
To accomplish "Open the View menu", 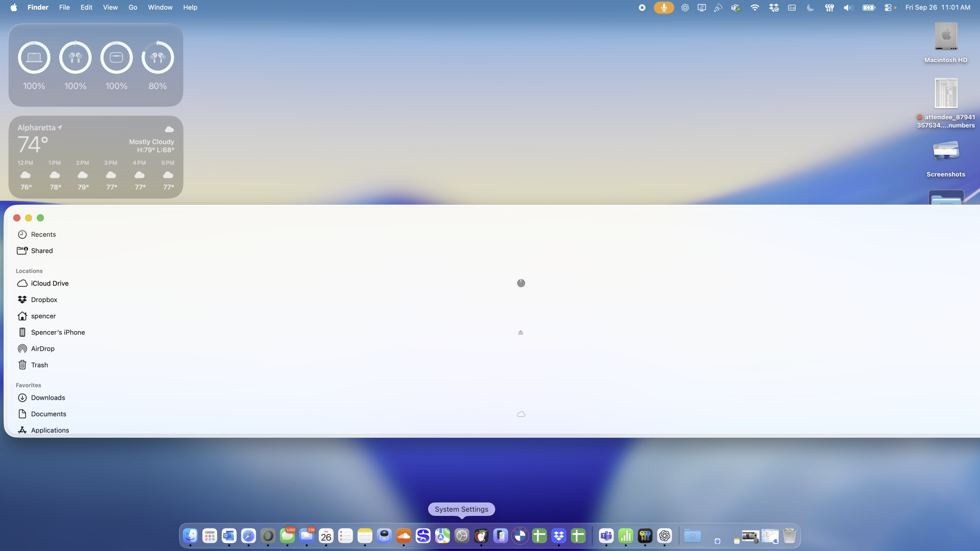I will point(110,8).
